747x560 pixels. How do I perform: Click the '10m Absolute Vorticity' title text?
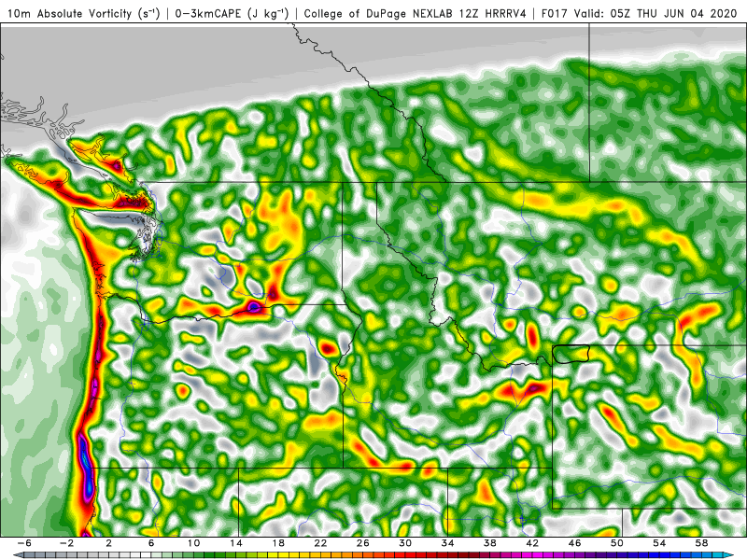[69, 13]
